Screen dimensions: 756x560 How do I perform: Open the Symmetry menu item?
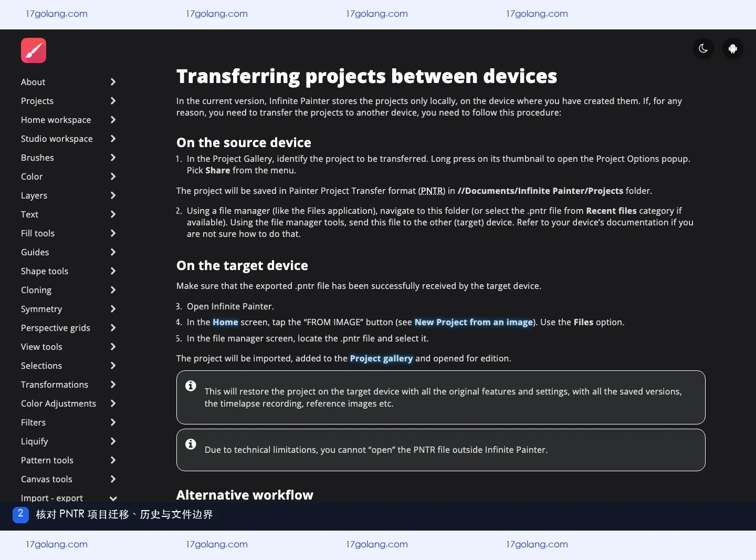41,309
